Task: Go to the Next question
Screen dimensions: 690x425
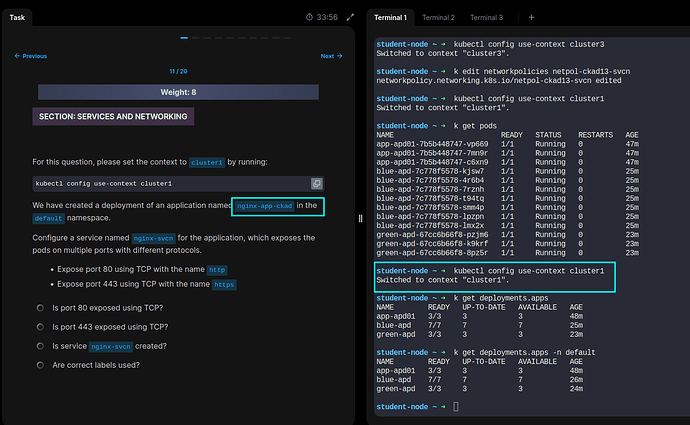Action: [x=326, y=57]
